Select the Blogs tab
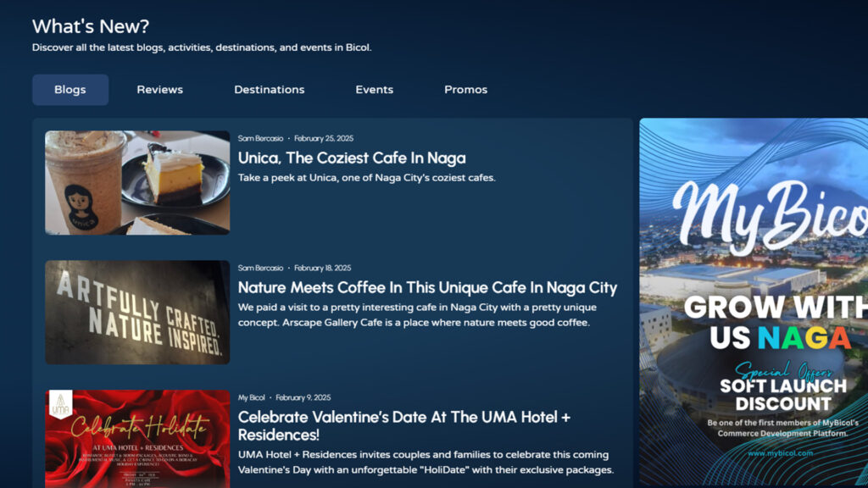The image size is (868, 488). pos(70,90)
